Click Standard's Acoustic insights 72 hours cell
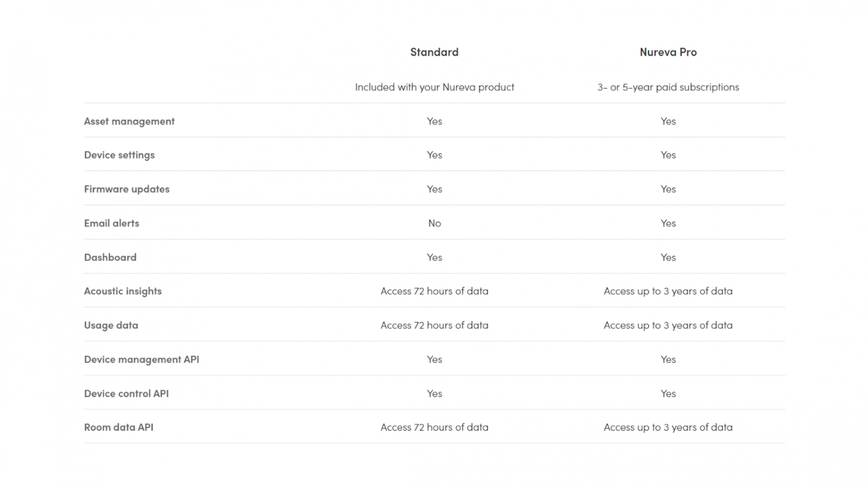Viewport: 868px width, 488px height. click(434, 291)
